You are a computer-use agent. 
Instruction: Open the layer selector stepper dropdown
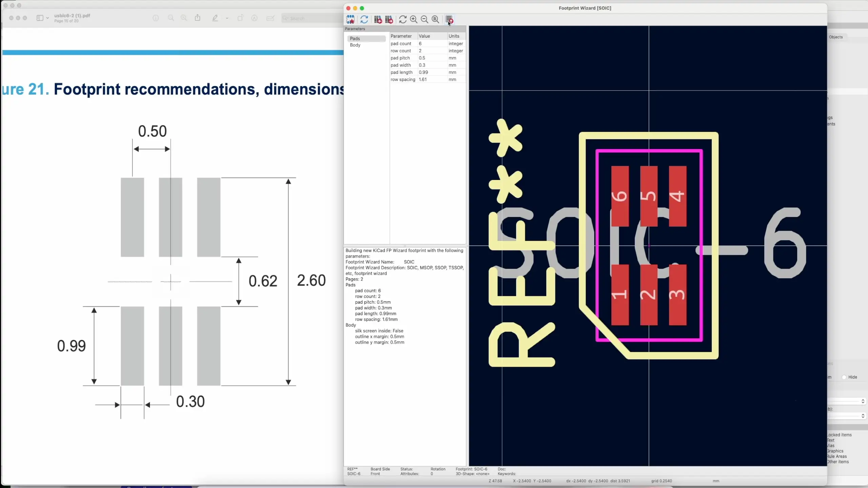[863, 402]
